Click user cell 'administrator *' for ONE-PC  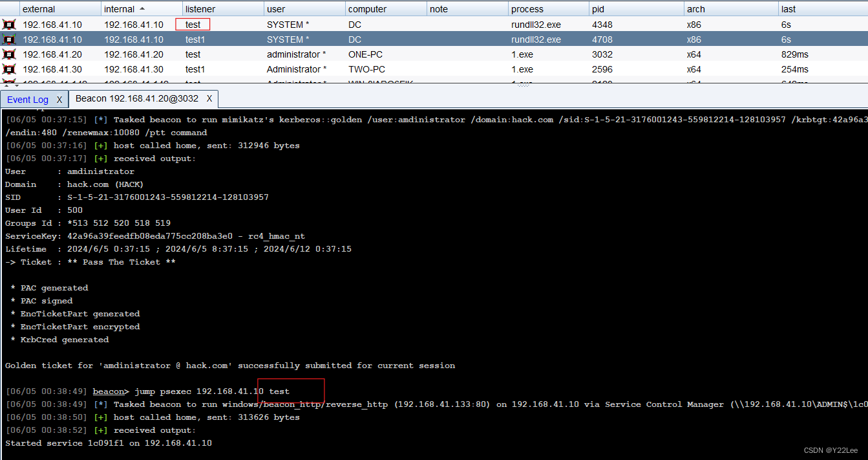(x=296, y=54)
